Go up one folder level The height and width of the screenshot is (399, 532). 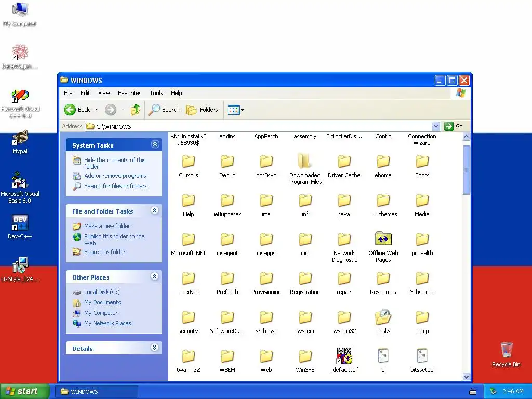[x=136, y=110]
